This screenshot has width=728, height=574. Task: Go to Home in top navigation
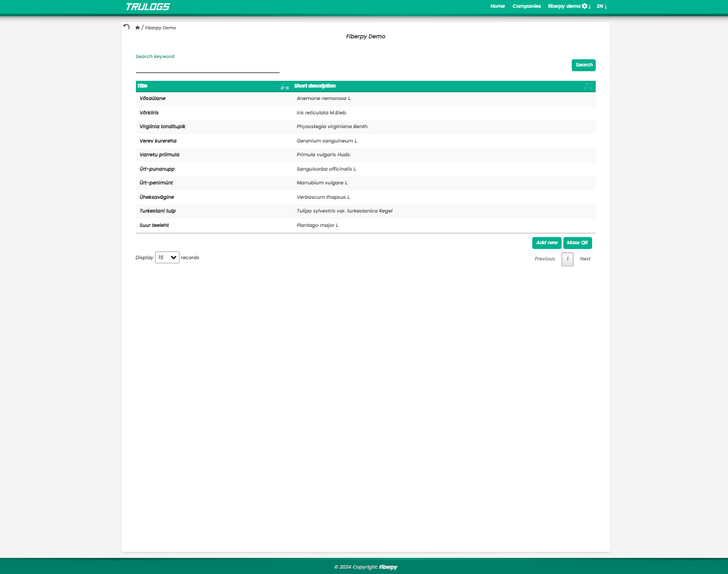pyautogui.click(x=498, y=6)
